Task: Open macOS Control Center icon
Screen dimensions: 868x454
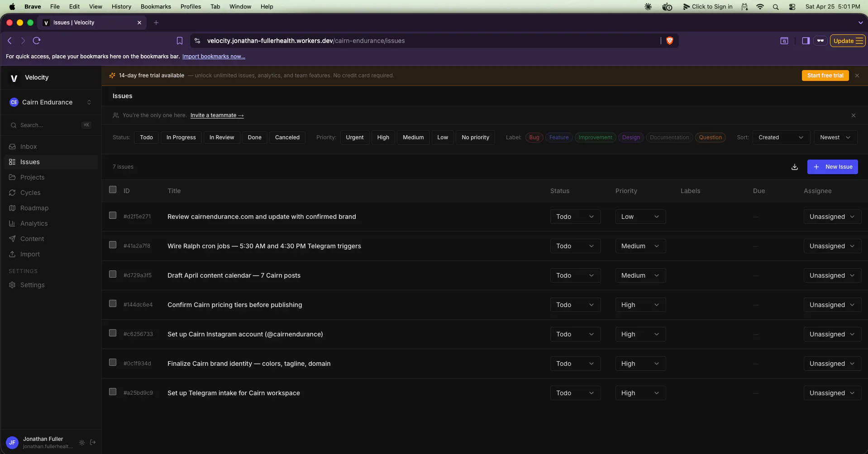Action: [x=792, y=7]
